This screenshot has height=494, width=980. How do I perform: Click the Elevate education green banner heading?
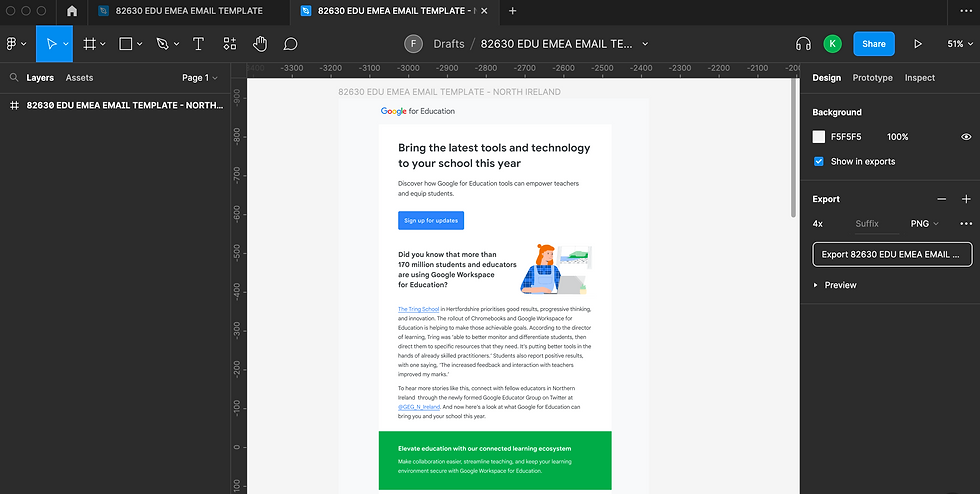484,448
